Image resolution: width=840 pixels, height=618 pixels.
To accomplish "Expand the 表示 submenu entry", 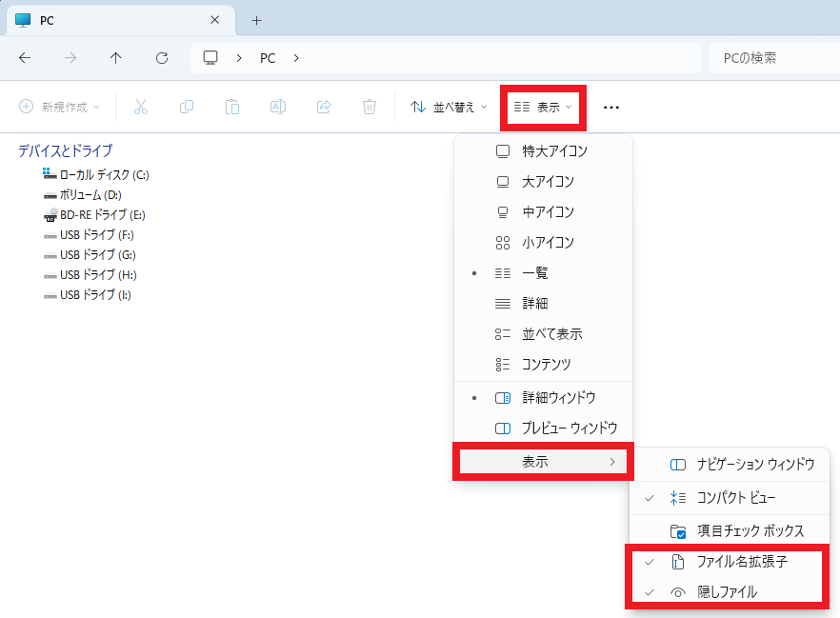I will [543, 462].
